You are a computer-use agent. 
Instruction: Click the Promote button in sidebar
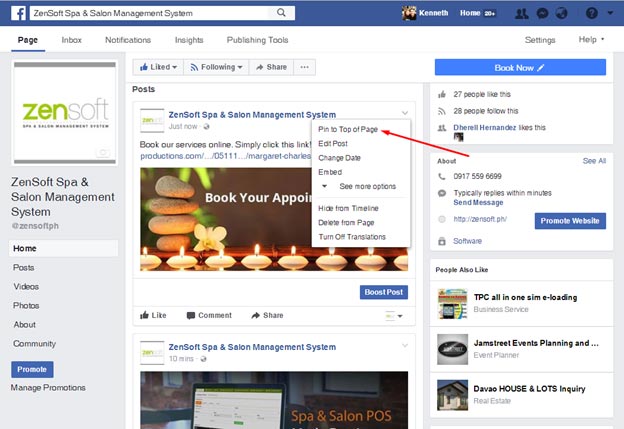(x=32, y=369)
